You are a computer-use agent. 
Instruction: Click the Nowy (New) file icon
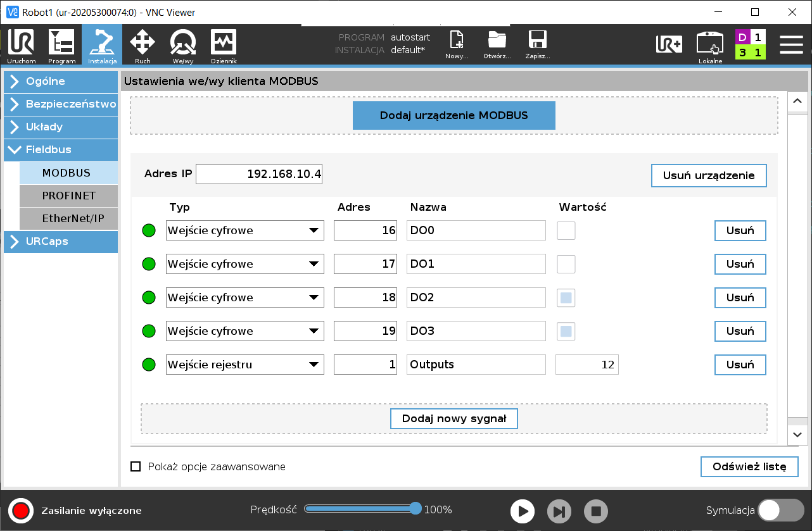click(457, 44)
